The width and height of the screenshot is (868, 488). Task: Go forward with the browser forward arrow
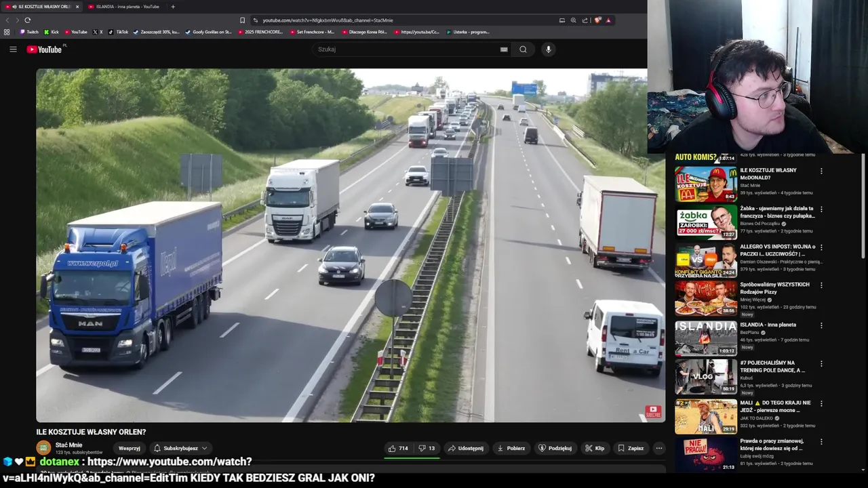coord(16,20)
